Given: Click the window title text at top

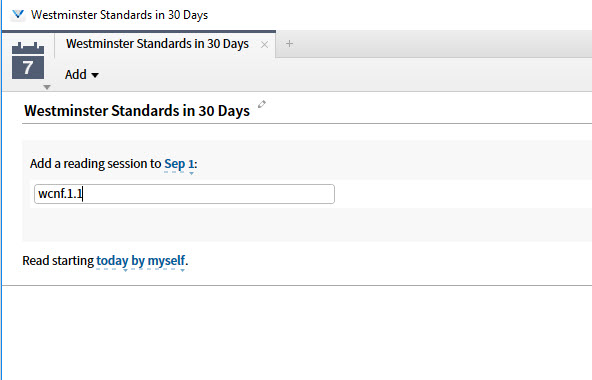Looking at the screenshot, I should (x=119, y=15).
